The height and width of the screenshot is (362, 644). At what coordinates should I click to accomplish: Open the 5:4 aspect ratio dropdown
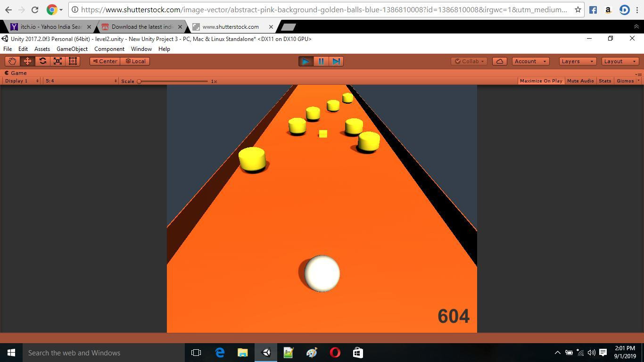[81, 81]
